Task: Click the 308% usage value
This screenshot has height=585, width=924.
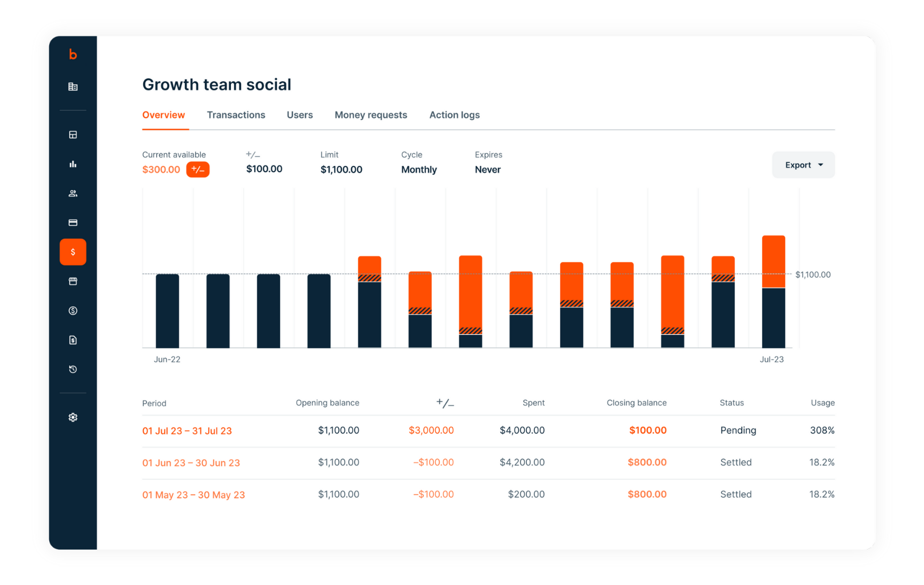Action: 822,430
